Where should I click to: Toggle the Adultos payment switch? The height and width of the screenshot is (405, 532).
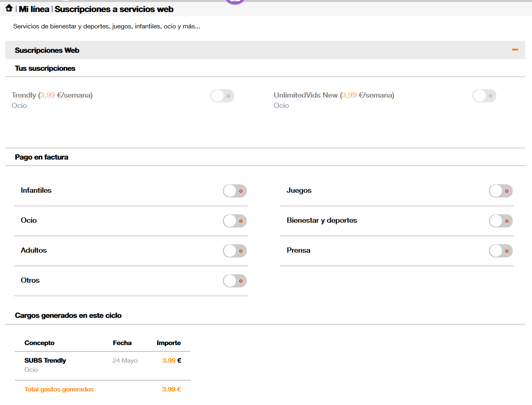pos(235,251)
